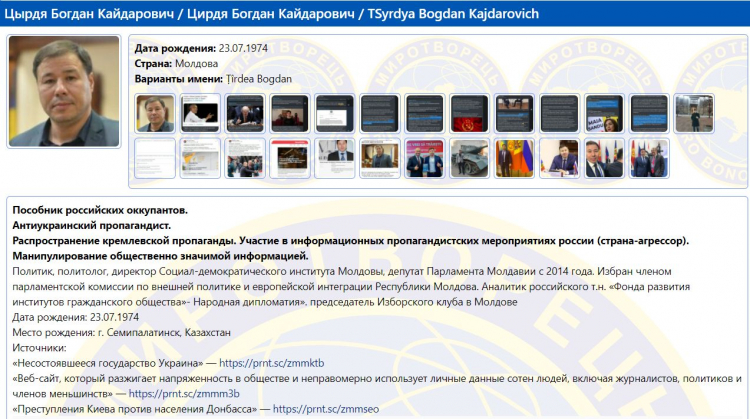Click the 'Место рождения: г. Семипалатинск, Казахстан' line
This screenshot has width=750, height=419.
click(121, 332)
